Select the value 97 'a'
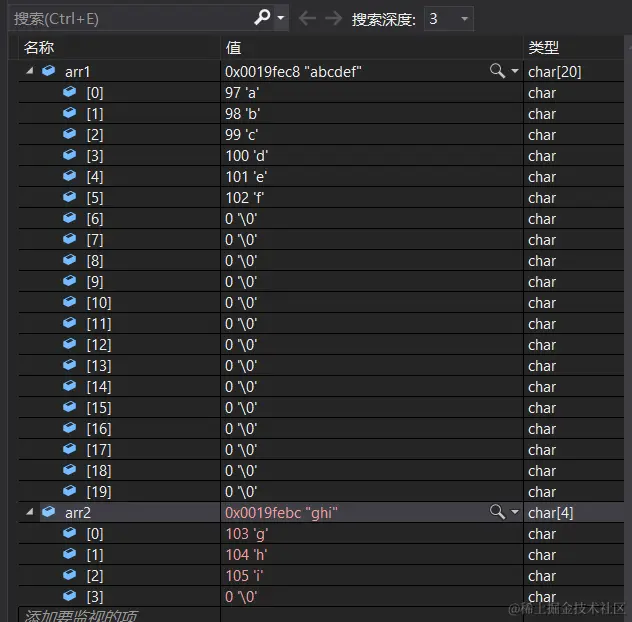The height and width of the screenshot is (622, 632). point(242,93)
